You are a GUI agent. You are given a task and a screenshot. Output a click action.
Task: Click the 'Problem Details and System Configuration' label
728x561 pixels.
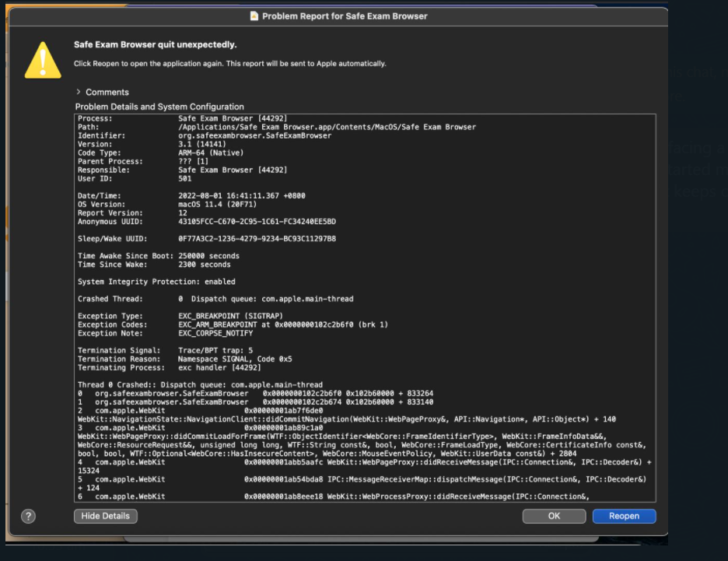point(159,107)
